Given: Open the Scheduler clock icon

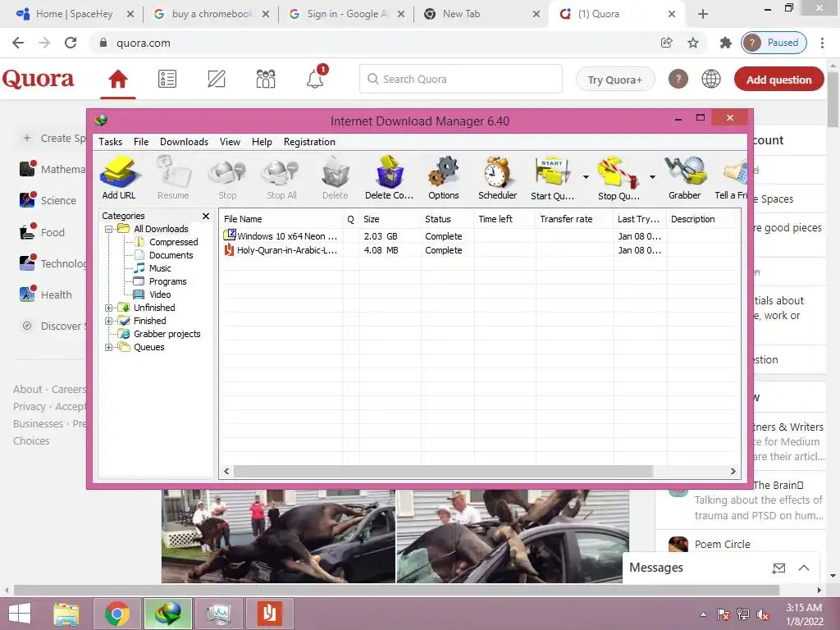Looking at the screenshot, I should coord(498,178).
